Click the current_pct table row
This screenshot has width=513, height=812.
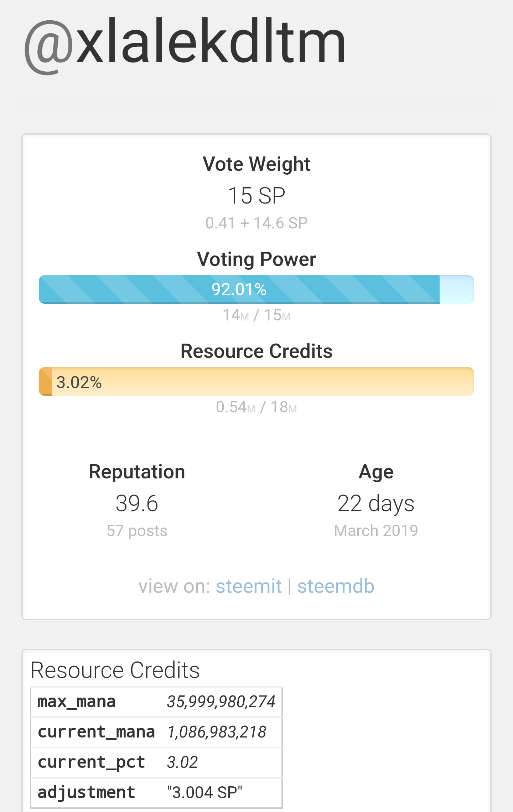click(156, 762)
